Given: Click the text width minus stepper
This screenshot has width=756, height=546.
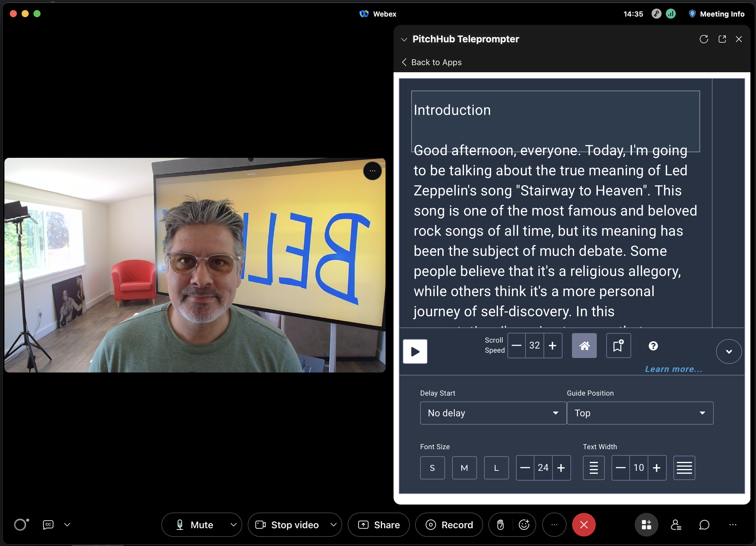Looking at the screenshot, I should (620, 467).
